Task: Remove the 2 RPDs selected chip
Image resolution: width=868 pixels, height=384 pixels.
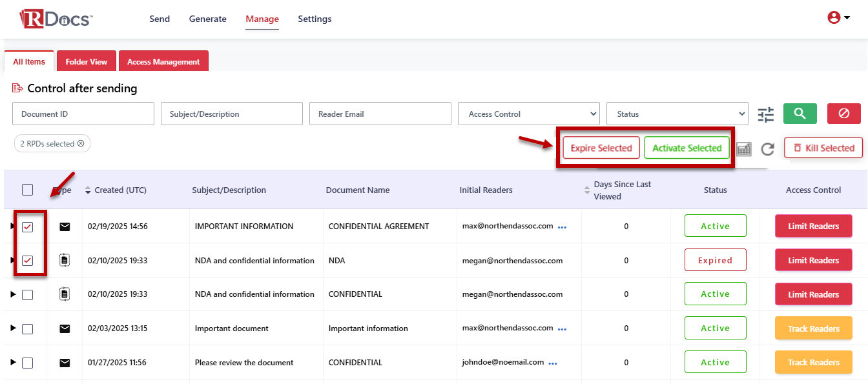Action: click(81, 144)
